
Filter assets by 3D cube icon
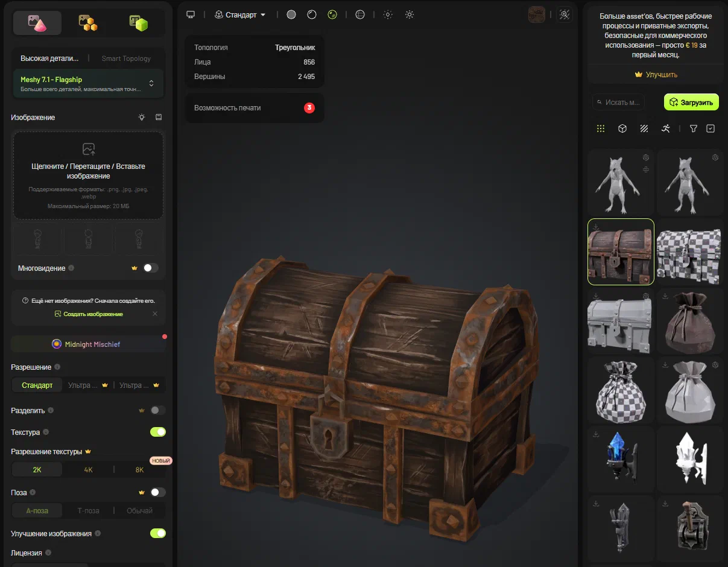coord(622,128)
